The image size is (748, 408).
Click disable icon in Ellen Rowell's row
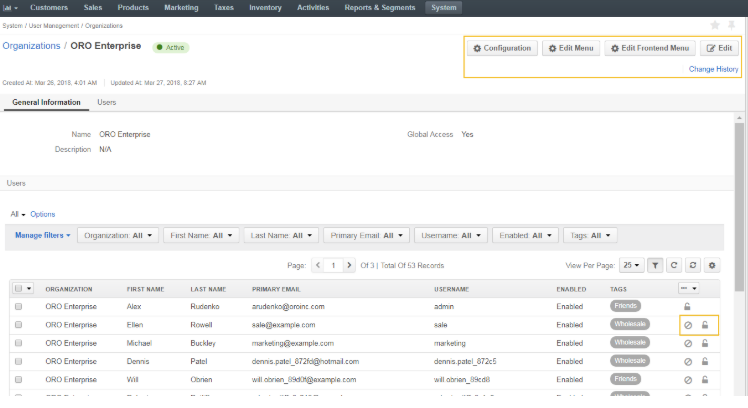coord(688,325)
